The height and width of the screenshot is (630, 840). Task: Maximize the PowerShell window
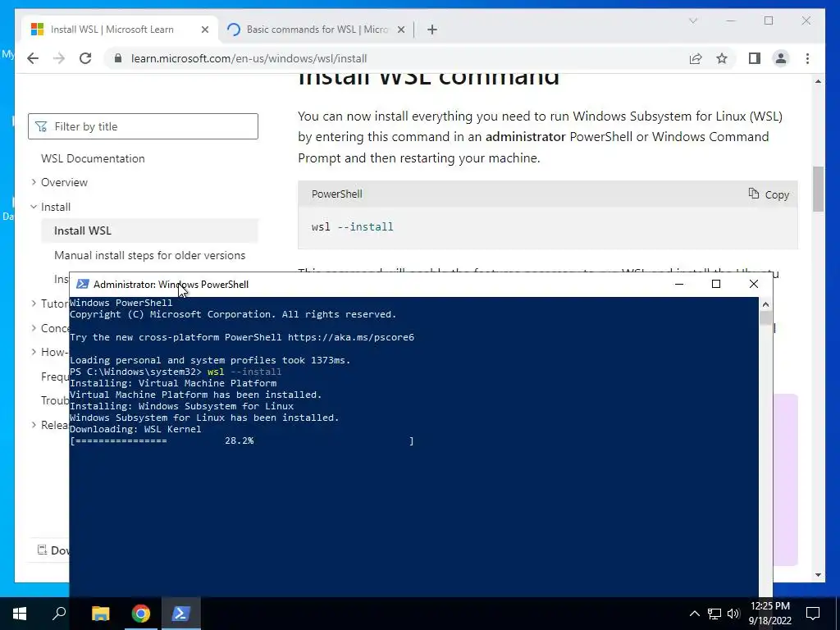tap(715, 284)
